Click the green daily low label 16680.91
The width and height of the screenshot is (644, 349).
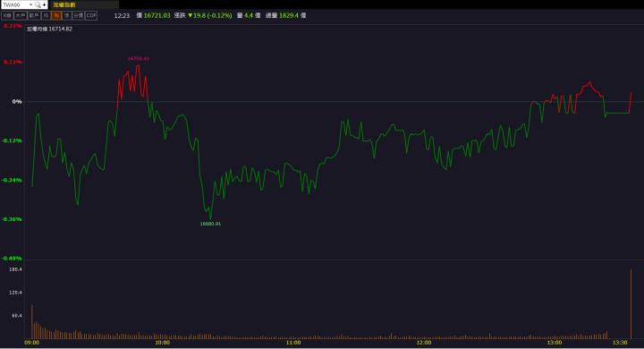pyautogui.click(x=210, y=224)
